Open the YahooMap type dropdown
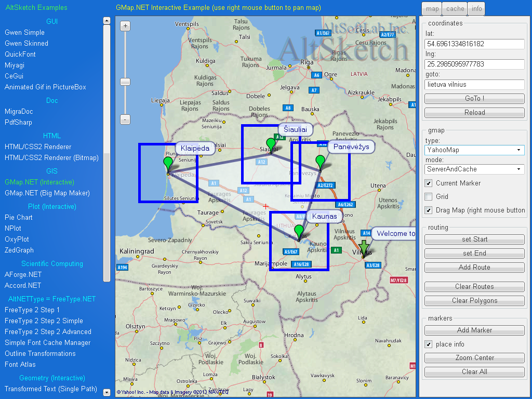The height and width of the screenshot is (399, 532). [474, 150]
